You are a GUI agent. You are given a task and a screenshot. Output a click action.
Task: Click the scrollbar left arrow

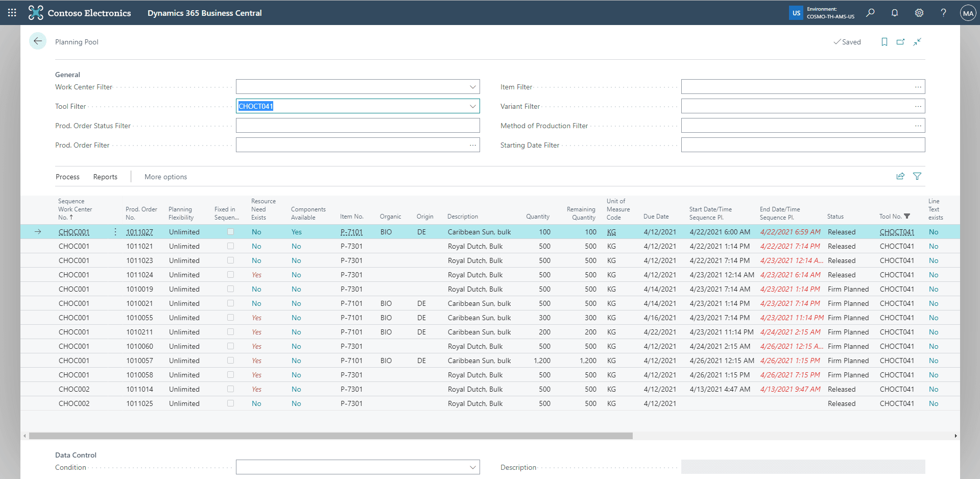pos(25,436)
